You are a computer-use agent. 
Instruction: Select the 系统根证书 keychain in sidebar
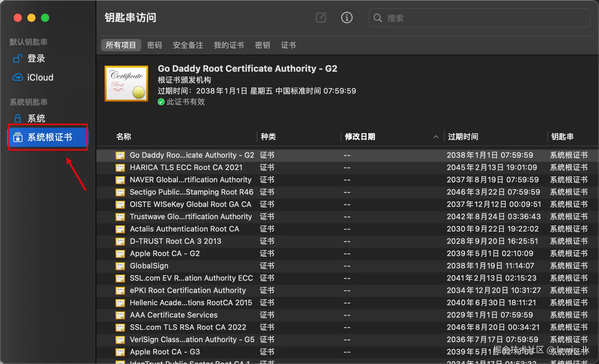(48, 137)
